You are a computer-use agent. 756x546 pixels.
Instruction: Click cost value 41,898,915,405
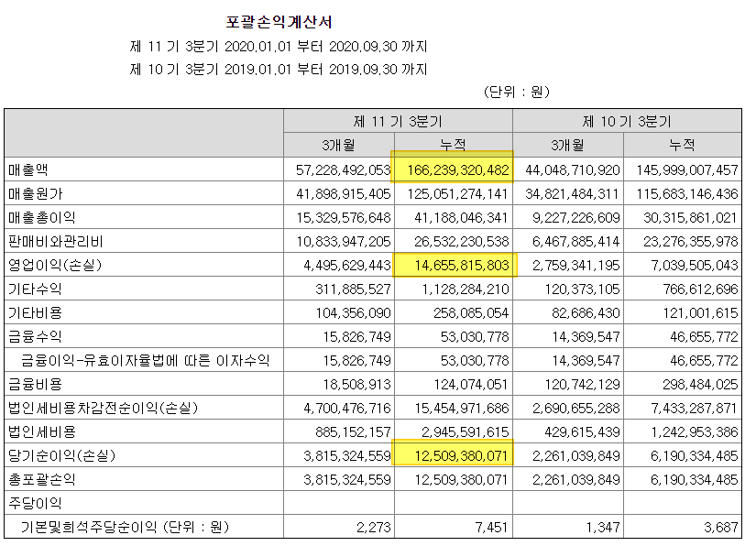click(344, 193)
